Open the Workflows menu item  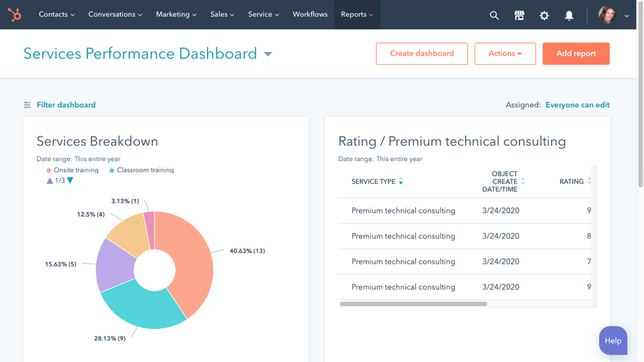310,15
